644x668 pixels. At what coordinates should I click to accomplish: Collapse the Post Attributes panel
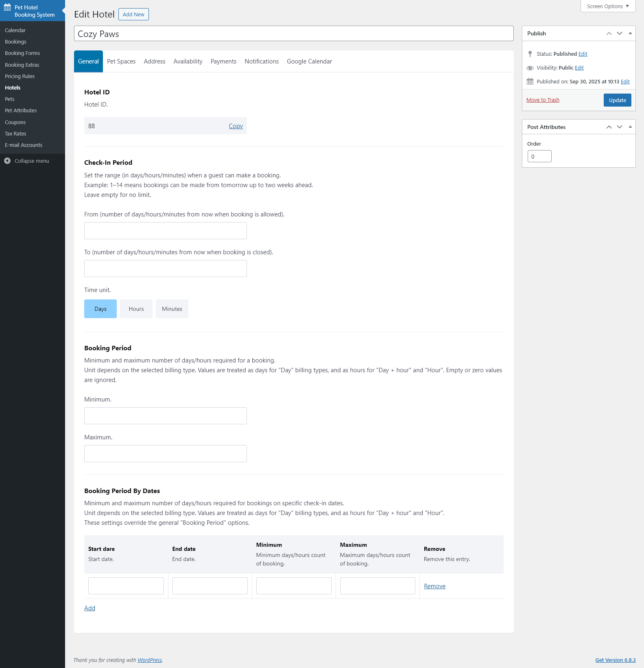(630, 127)
